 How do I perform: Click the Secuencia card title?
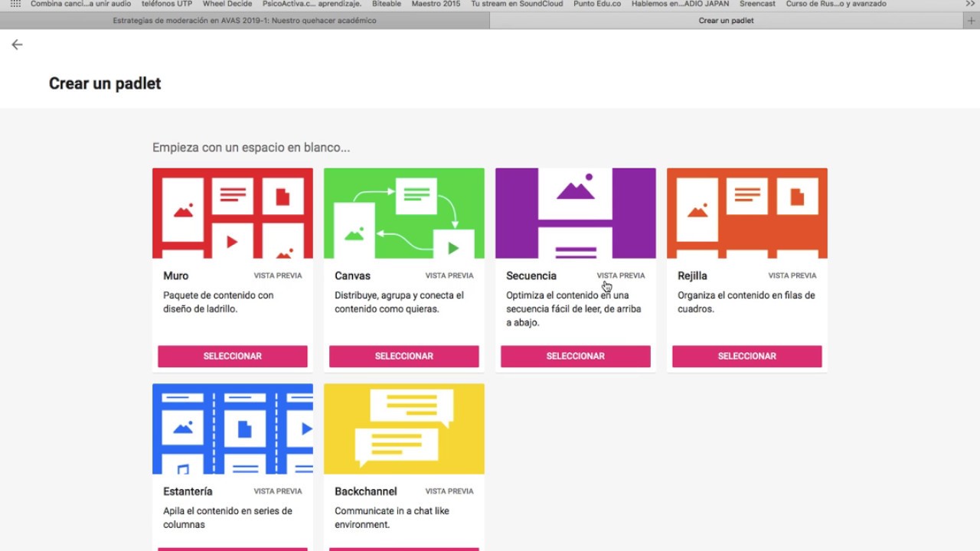click(x=531, y=275)
